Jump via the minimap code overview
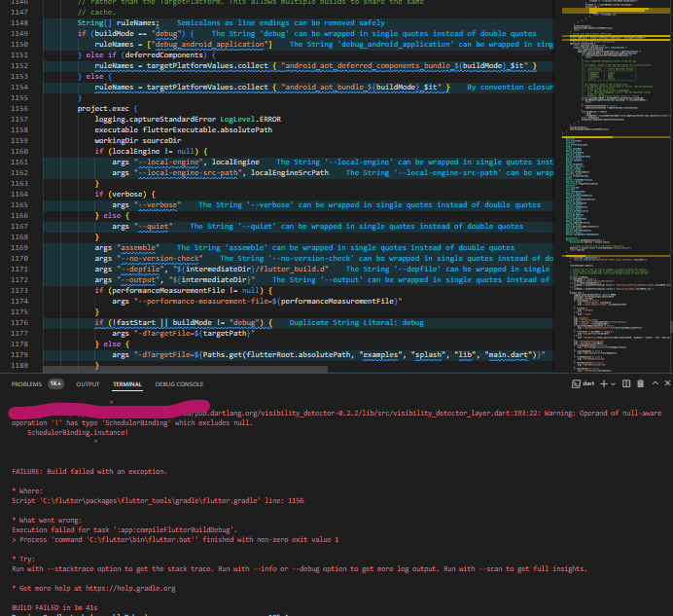 [615, 185]
